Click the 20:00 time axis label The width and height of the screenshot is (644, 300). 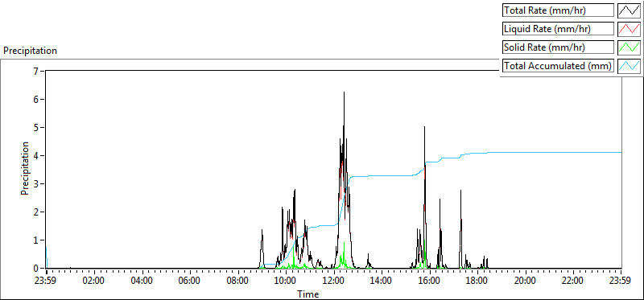click(526, 282)
